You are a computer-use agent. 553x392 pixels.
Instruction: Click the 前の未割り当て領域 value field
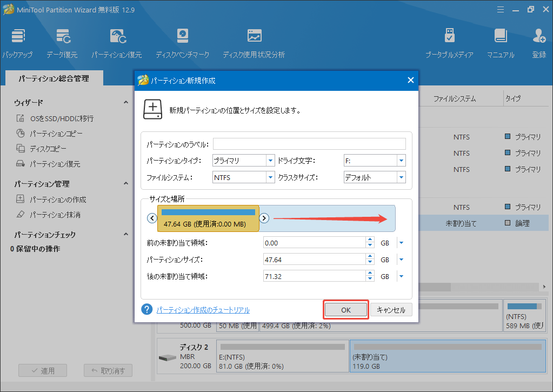tap(315, 243)
